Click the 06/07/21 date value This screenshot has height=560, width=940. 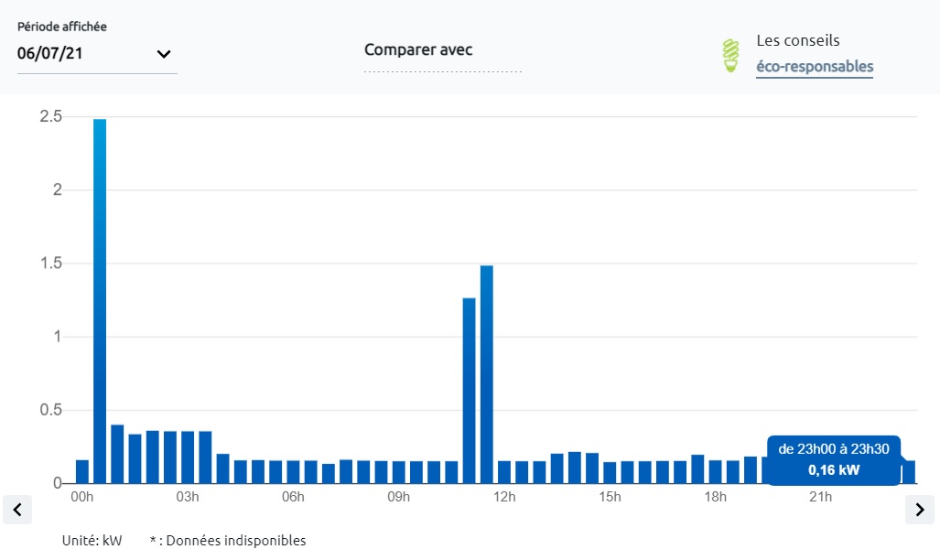point(50,54)
